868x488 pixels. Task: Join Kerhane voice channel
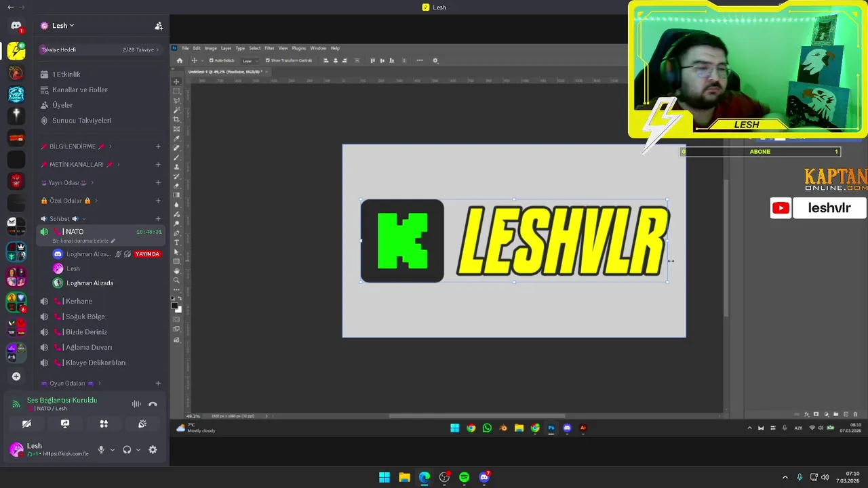79,301
